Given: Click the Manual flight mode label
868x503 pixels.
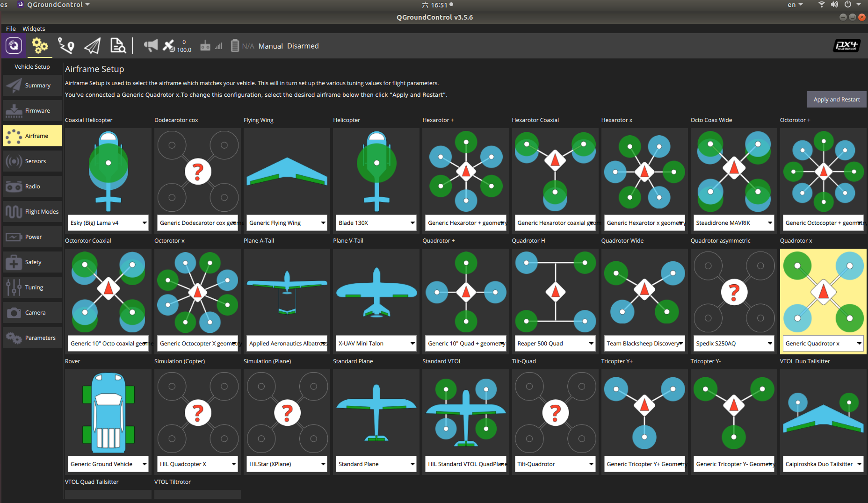Looking at the screenshot, I should [271, 46].
